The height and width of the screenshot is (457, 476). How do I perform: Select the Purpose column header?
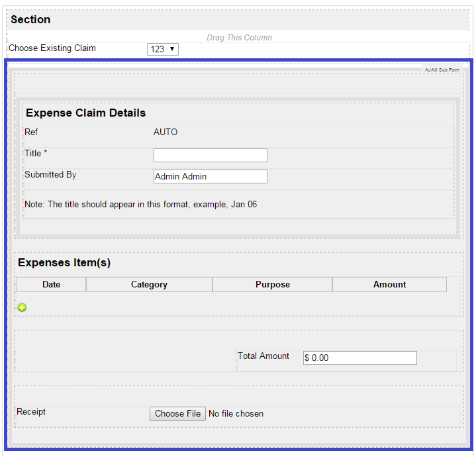coord(272,284)
